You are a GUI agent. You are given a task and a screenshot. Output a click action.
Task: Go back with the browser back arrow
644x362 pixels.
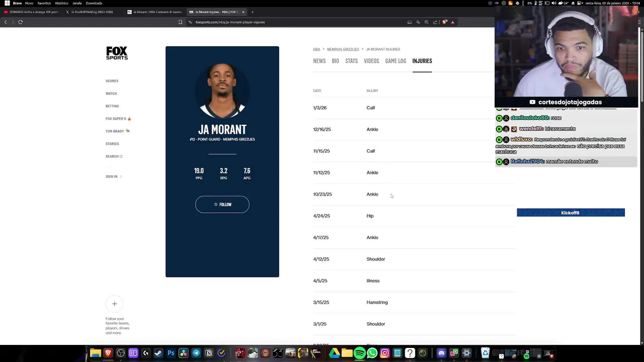pyautogui.click(x=6, y=22)
